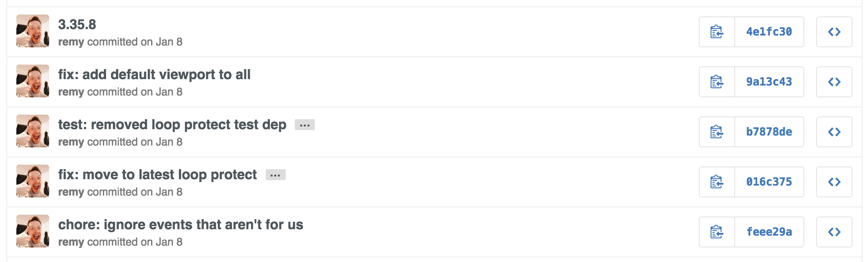The image size is (868, 262).
Task: Browse repository at commit feee29a
Action: coord(834,232)
